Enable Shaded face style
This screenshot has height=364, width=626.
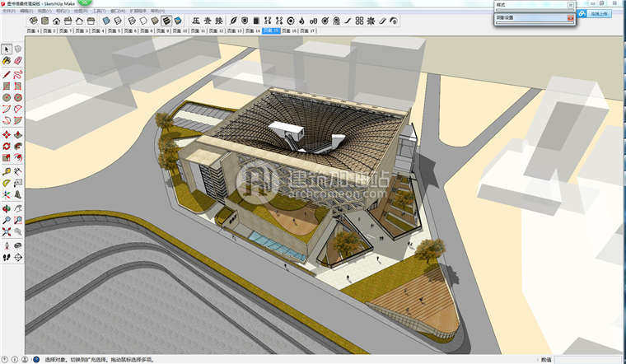[x=155, y=21]
